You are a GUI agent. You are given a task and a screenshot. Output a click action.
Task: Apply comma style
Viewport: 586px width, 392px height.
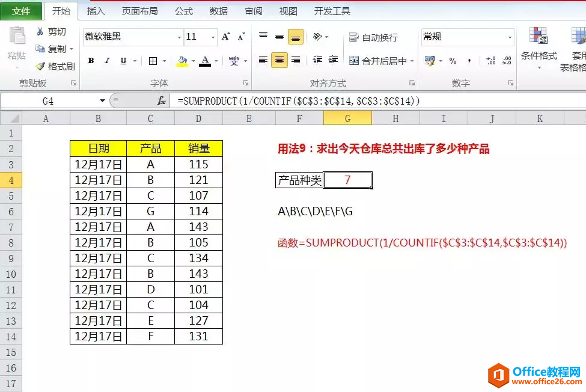pyautogui.click(x=469, y=61)
